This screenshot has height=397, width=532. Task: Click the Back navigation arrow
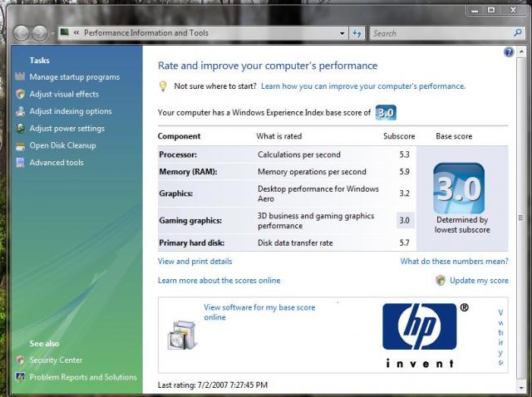22,33
